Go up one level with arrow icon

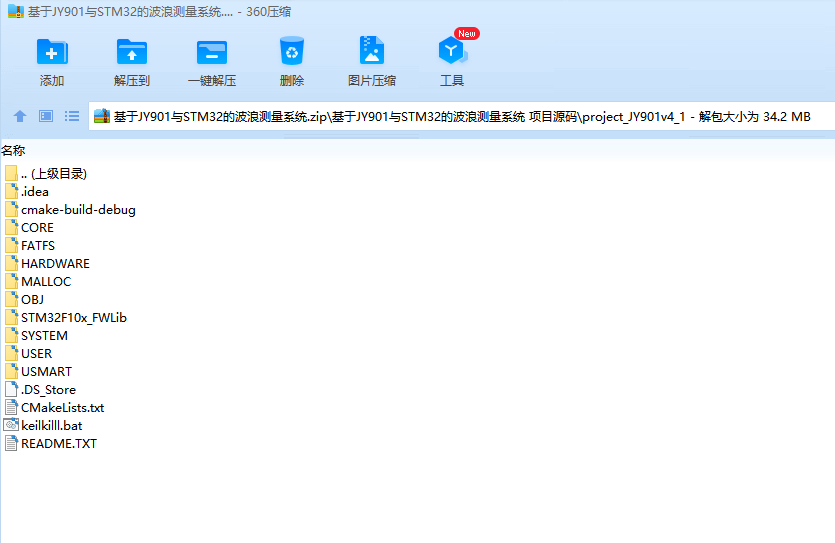20,116
